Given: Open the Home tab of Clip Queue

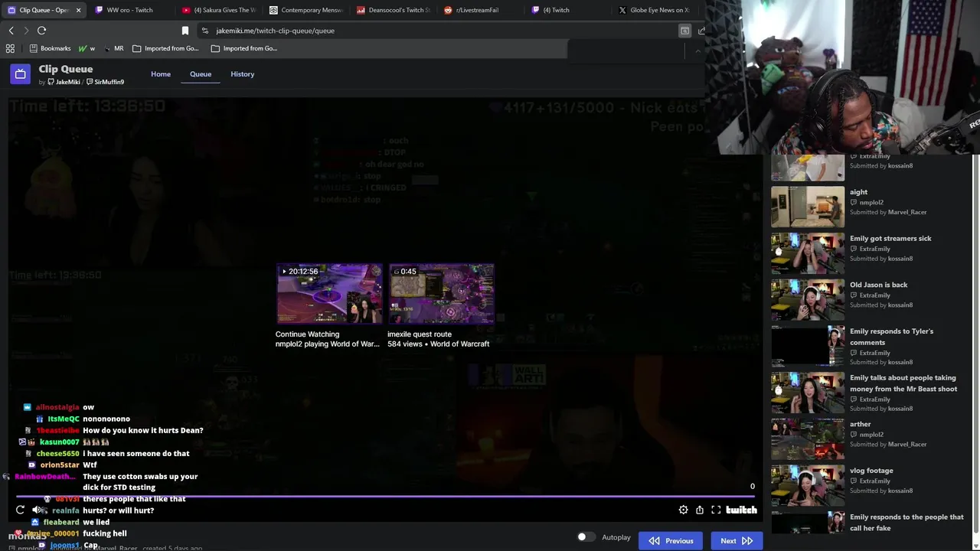Looking at the screenshot, I should pos(161,74).
